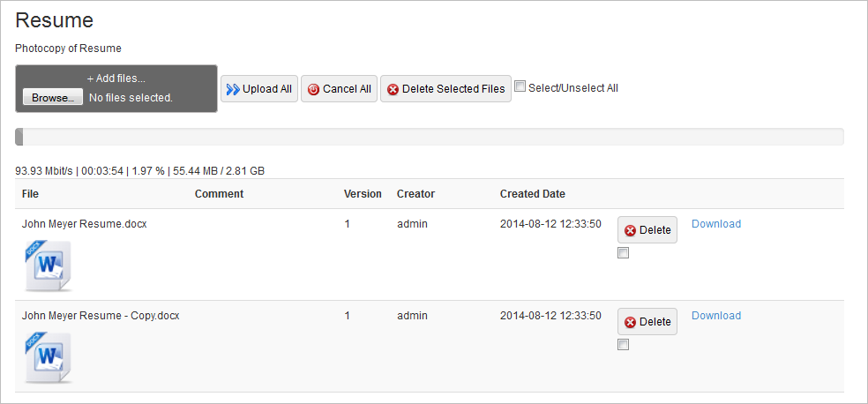Click the Version column header
The width and height of the screenshot is (868, 404).
click(x=363, y=194)
